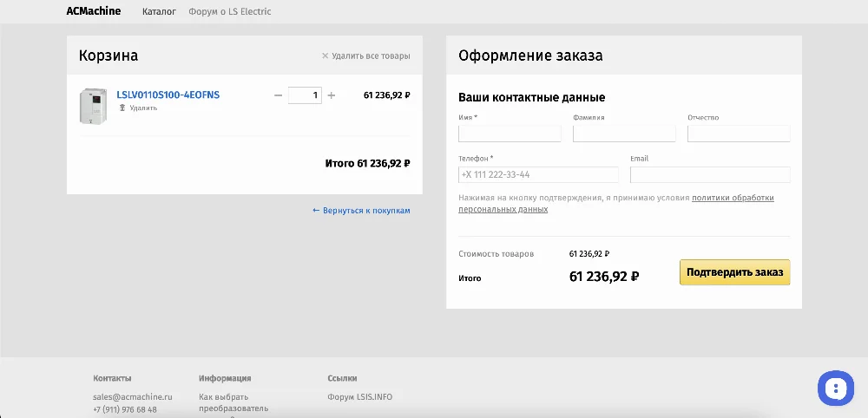
Task: Decrease quantity with the minus icon
Action: click(x=278, y=95)
